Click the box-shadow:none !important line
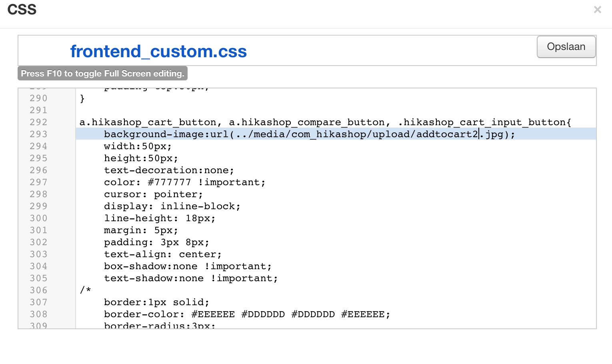Image resolution: width=612 pixels, height=364 pixels. click(x=188, y=266)
